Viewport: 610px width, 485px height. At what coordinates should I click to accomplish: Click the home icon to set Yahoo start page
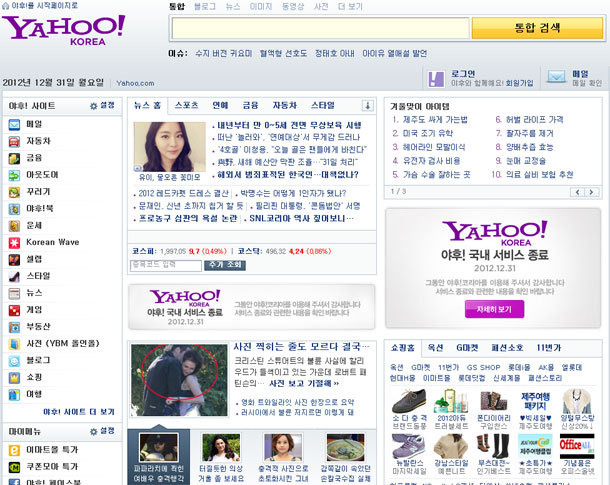5,5
